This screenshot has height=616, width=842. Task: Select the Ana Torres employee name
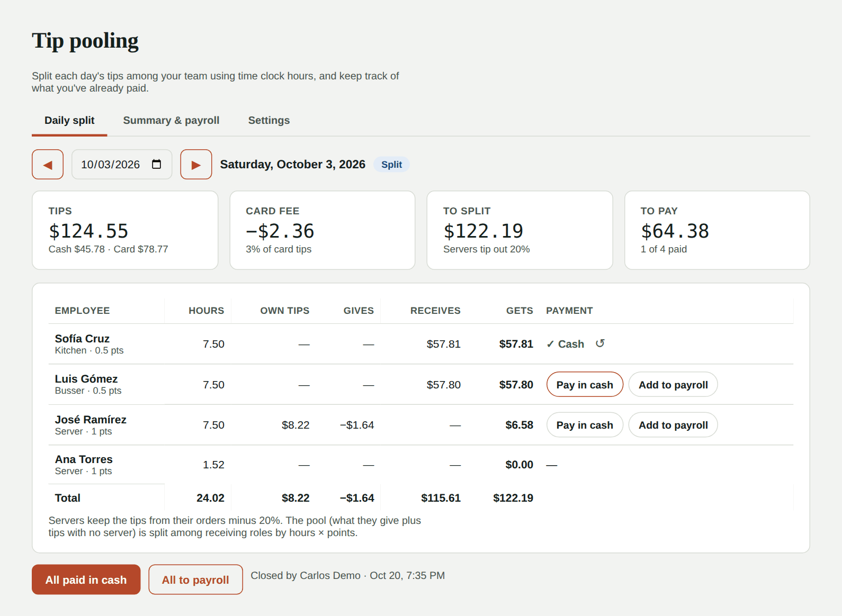tap(84, 459)
